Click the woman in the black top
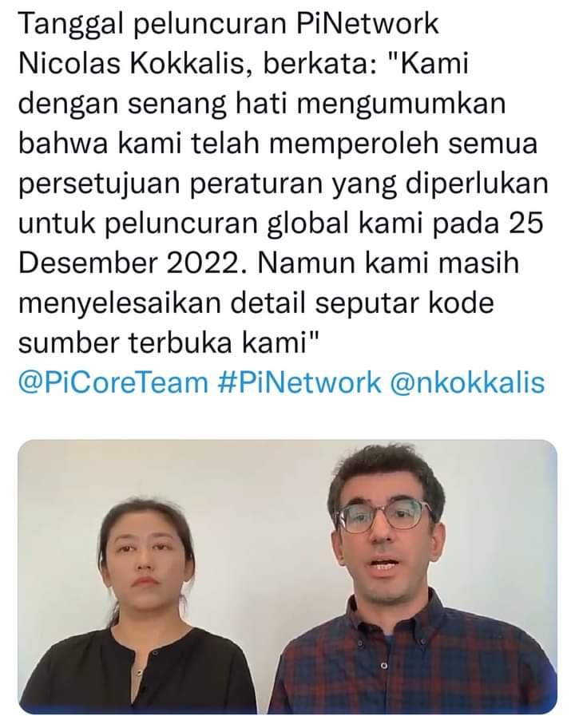Screen dimensions: 575x728 (x=141, y=618)
